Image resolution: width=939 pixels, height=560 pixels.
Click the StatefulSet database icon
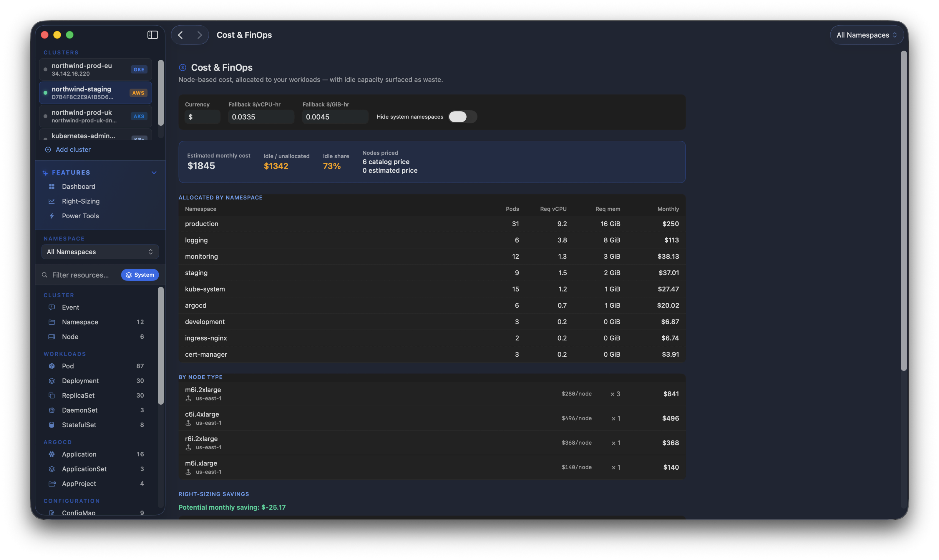click(x=52, y=425)
